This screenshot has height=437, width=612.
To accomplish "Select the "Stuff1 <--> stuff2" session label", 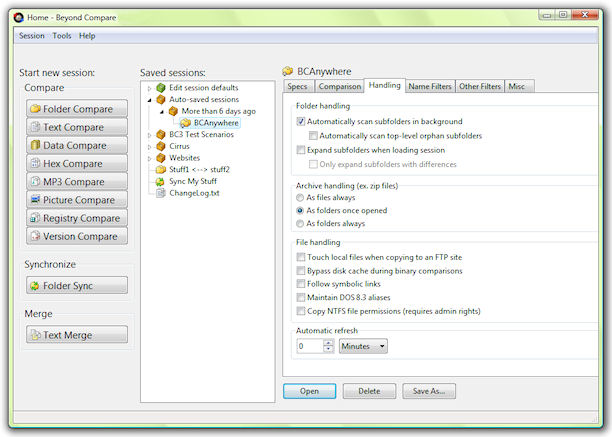I will coord(199,169).
